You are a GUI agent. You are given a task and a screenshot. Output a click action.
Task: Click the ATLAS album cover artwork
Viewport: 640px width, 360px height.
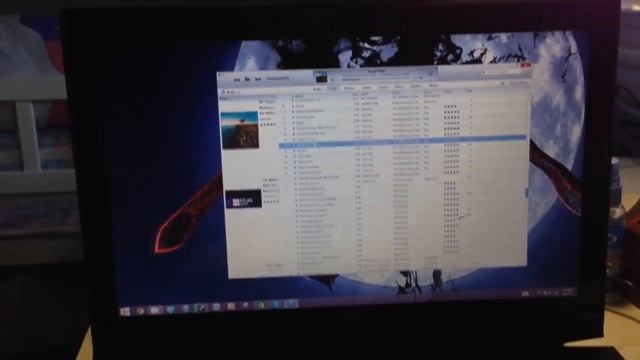point(243,199)
